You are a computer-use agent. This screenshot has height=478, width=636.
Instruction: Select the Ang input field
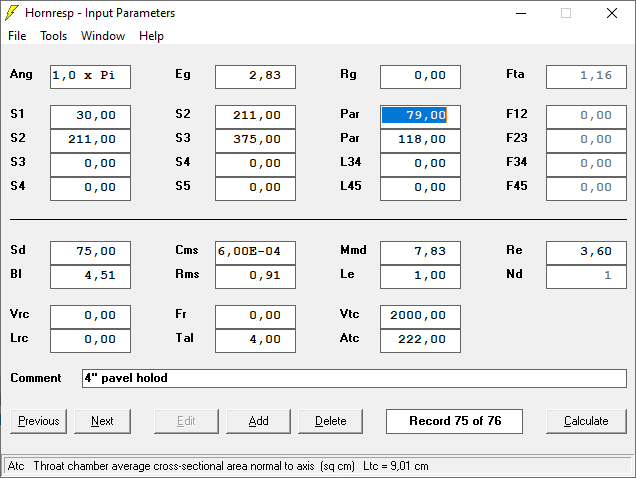click(x=90, y=76)
